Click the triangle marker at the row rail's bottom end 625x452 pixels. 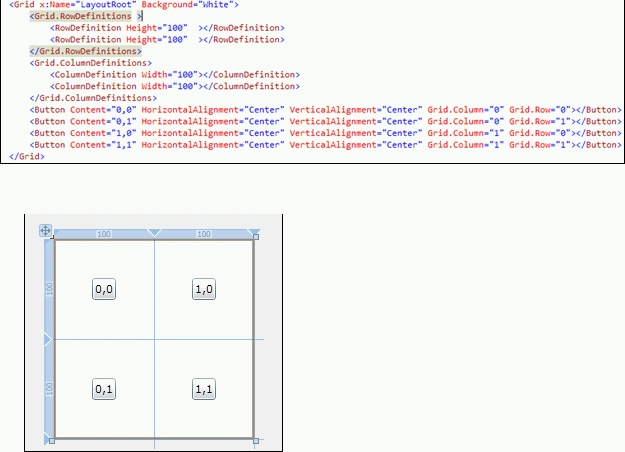click(x=47, y=438)
